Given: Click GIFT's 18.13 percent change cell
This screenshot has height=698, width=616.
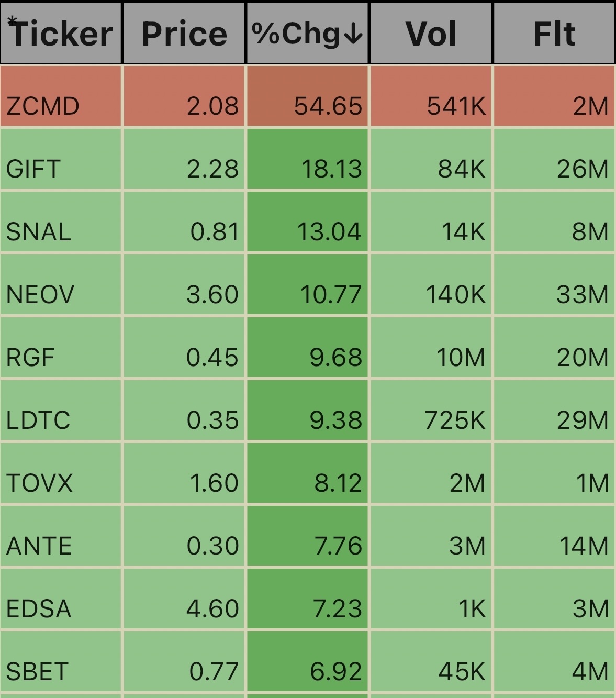Looking at the screenshot, I should (308, 159).
